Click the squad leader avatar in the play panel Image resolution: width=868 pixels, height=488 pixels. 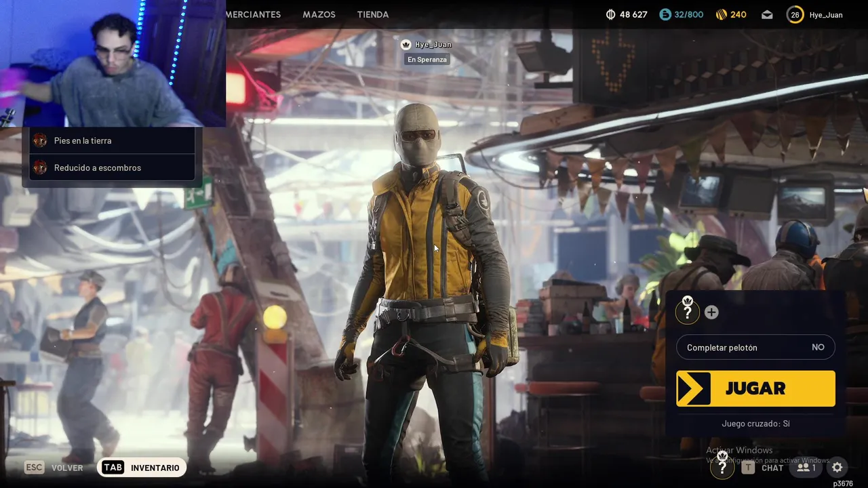(x=688, y=311)
